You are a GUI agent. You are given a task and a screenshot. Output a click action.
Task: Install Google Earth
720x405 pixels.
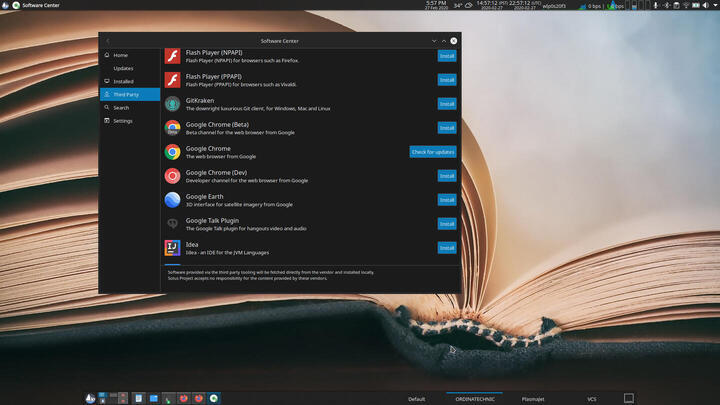pos(447,200)
